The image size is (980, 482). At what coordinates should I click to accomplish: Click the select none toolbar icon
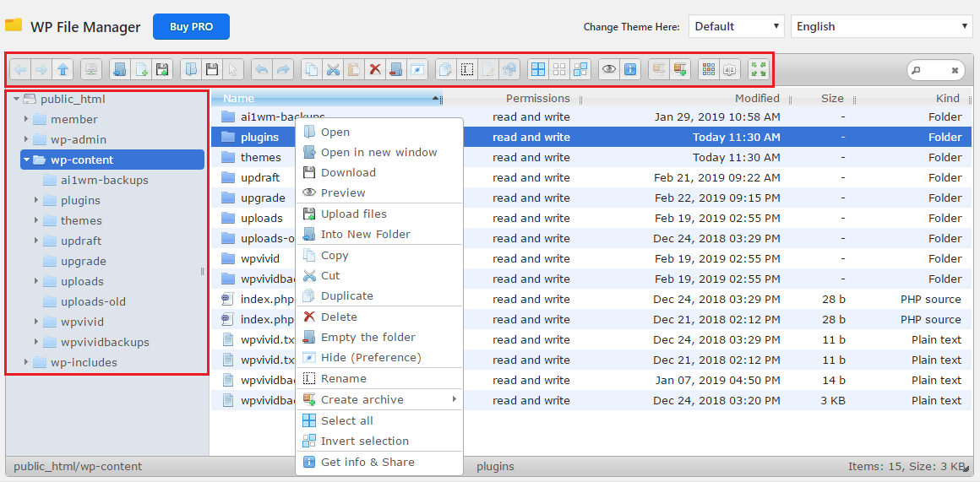click(559, 70)
